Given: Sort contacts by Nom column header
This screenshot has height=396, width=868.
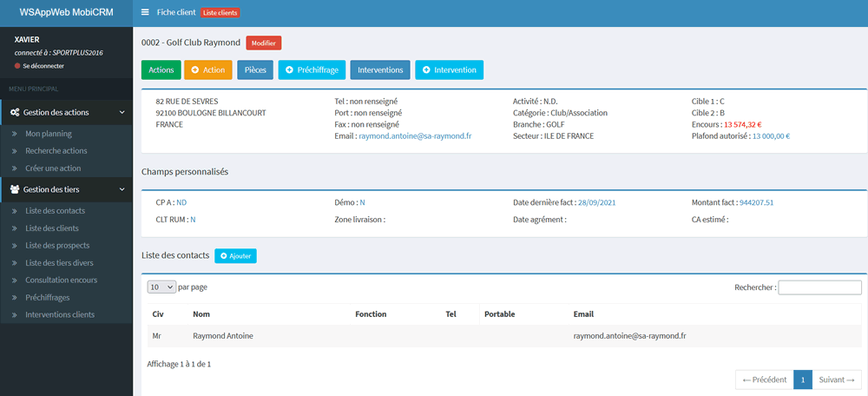Looking at the screenshot, I should pos(270,314).
